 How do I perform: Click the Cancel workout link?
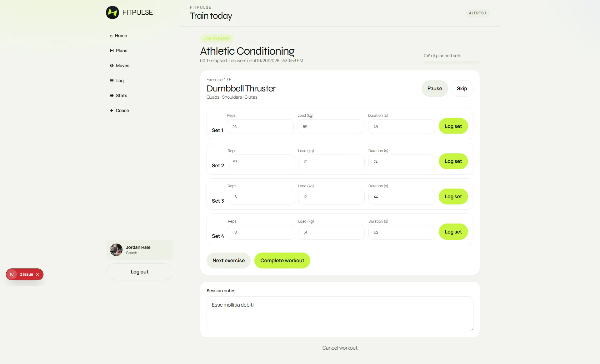pos(340,348)
